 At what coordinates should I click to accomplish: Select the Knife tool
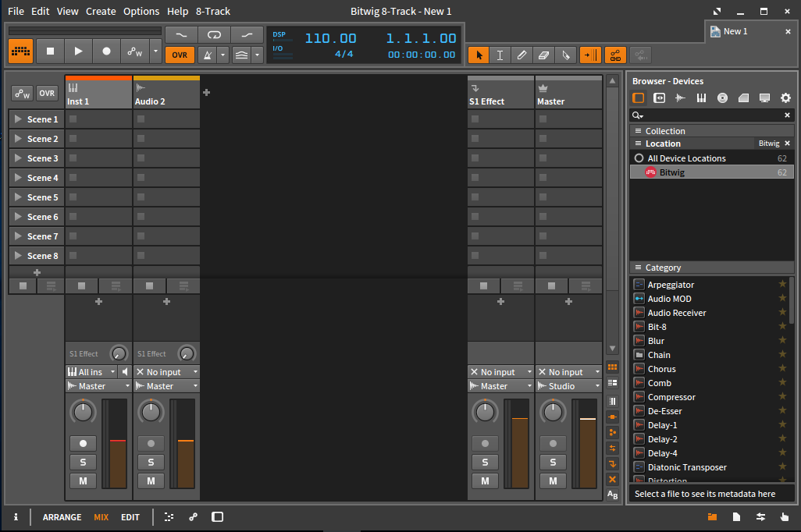(565, 55)
